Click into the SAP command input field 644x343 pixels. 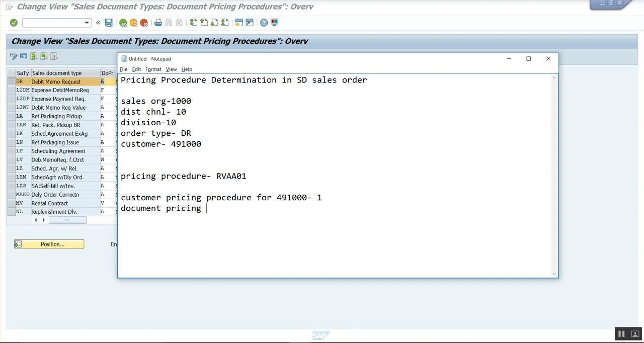point(53,23)
